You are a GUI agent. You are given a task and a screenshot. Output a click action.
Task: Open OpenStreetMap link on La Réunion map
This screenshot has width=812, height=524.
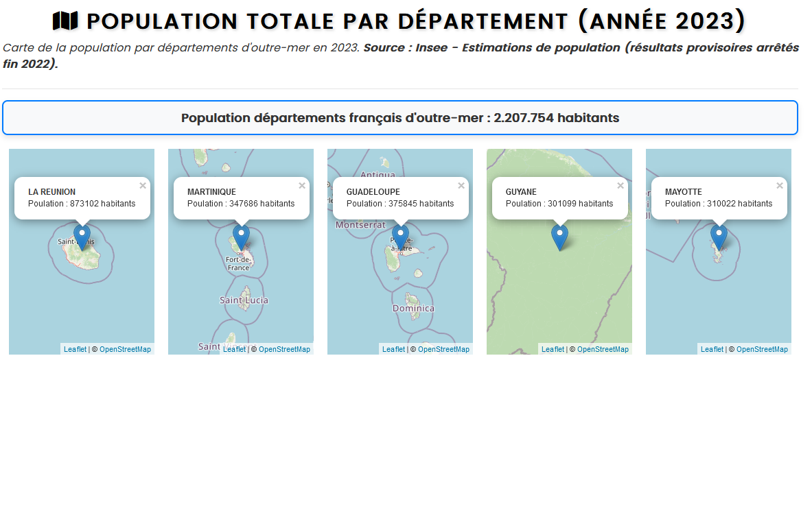126,350
